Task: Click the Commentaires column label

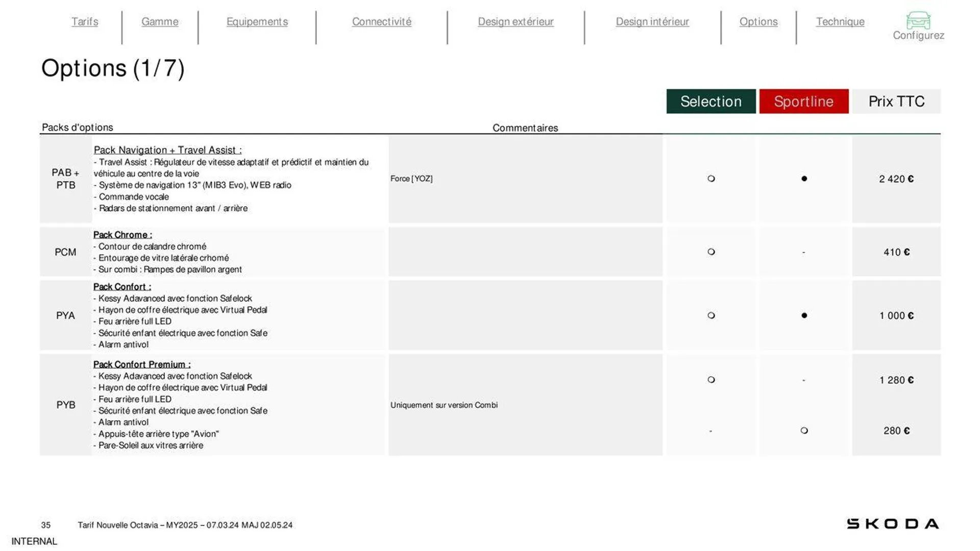Action: (x=525, y=128)
